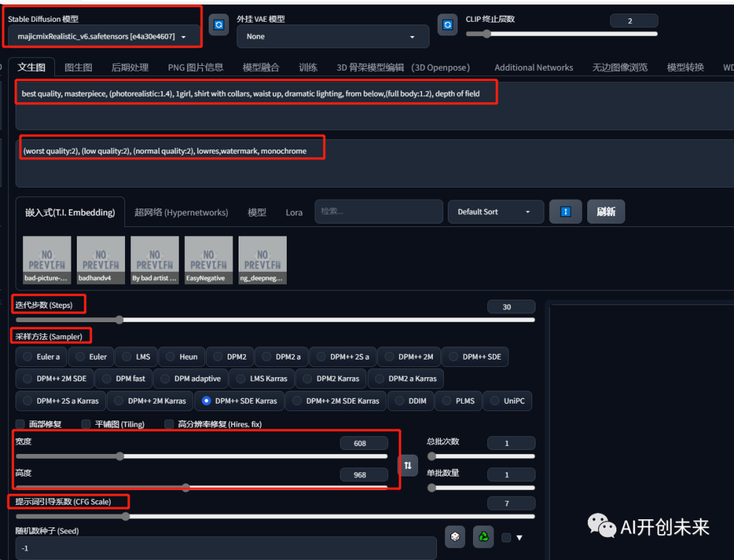This screenshot has width=734, height=560.
Task: Select the DPM fast sampler
Action: pyautogui.click(x=124, y=379)
